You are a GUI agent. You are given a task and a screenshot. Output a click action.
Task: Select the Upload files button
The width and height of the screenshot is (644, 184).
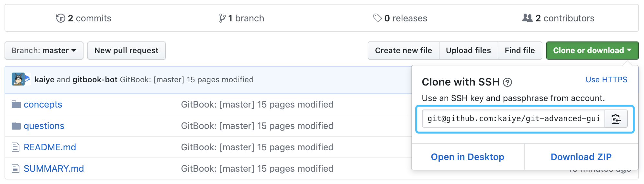click(x=468, y=51)
